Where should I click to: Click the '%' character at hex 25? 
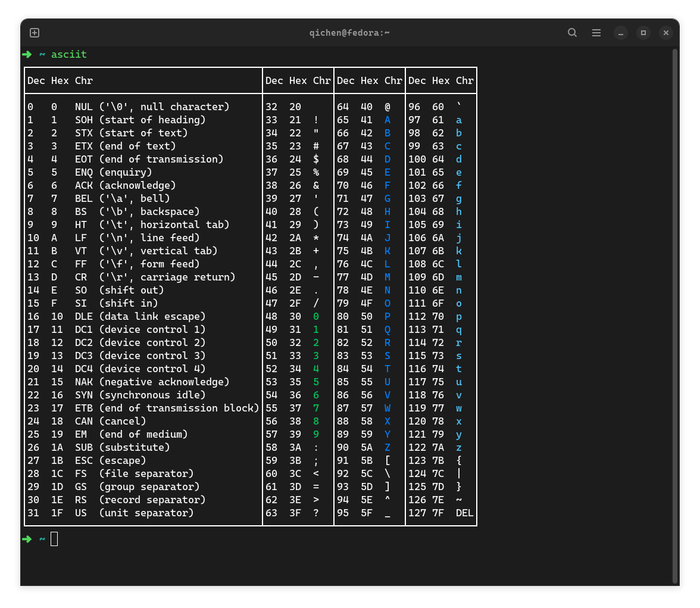pos(316,172)
